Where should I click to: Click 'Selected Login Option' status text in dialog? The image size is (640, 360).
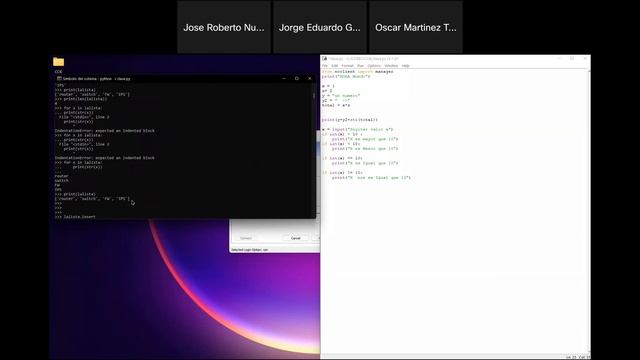250,249
